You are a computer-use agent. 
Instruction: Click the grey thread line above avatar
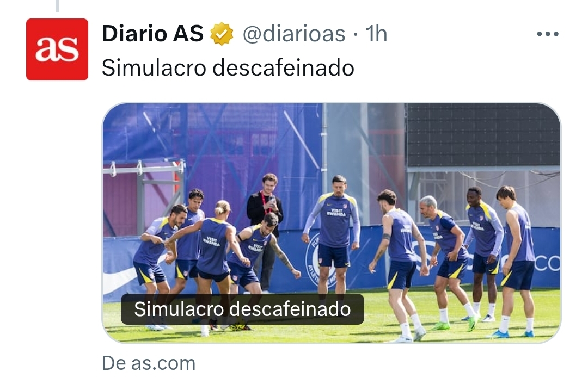[x=57, y=5]
